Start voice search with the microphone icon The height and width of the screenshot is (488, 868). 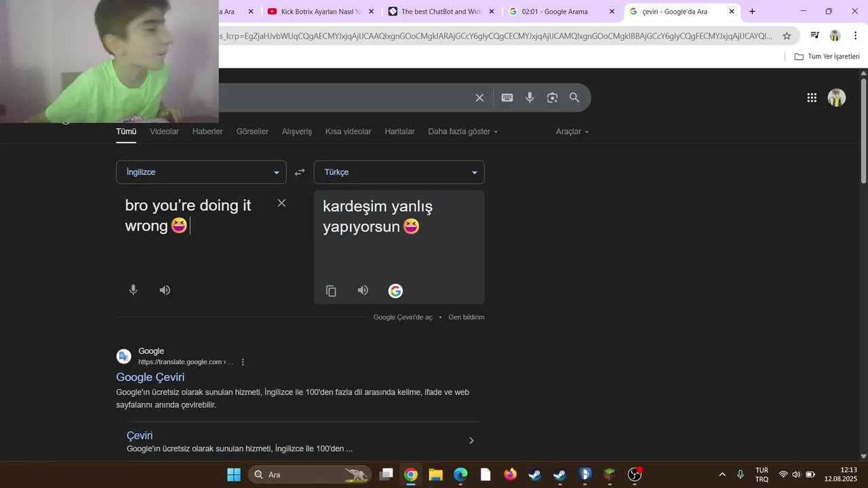coord(530,98)
